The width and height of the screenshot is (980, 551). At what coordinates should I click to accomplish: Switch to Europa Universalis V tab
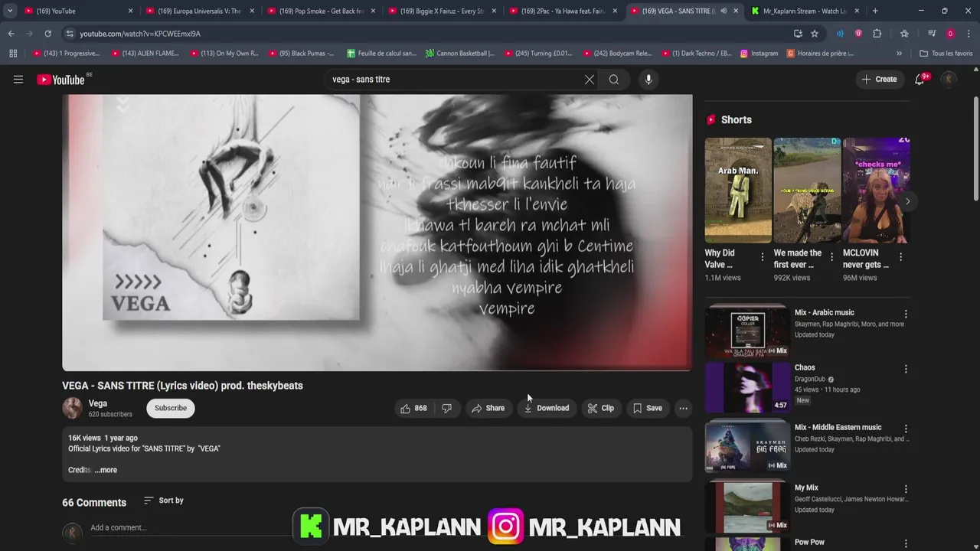[200, 11]
